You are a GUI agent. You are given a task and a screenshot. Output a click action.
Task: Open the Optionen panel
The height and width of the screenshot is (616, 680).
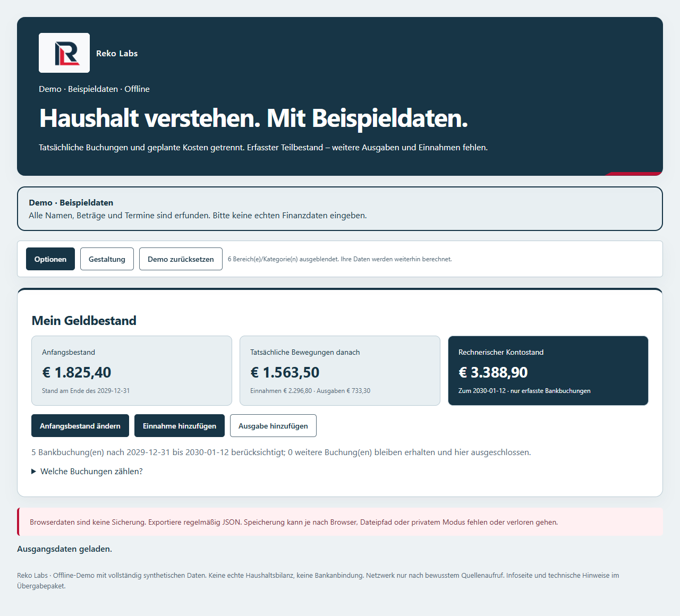pyautogui.click(x=50, y=259)
